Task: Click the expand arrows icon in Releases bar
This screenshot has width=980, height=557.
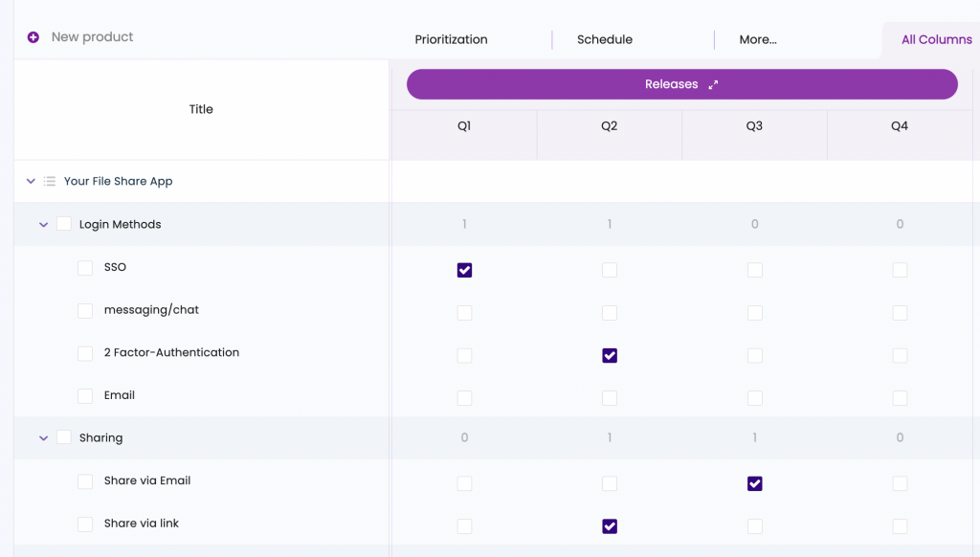Action: (713, 84)
